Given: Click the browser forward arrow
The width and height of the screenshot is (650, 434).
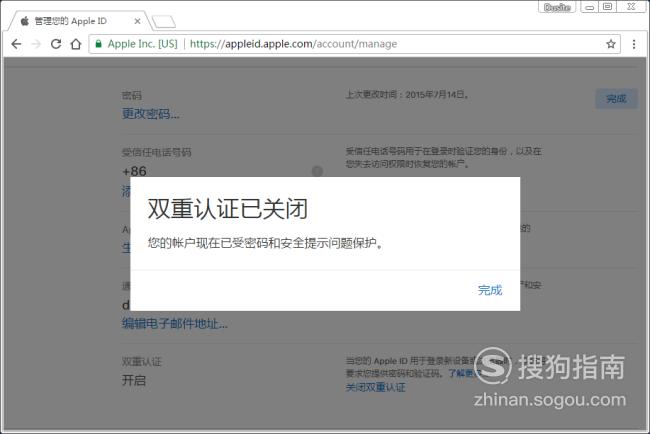Looking at the screenshot, I should coord(36,44).
